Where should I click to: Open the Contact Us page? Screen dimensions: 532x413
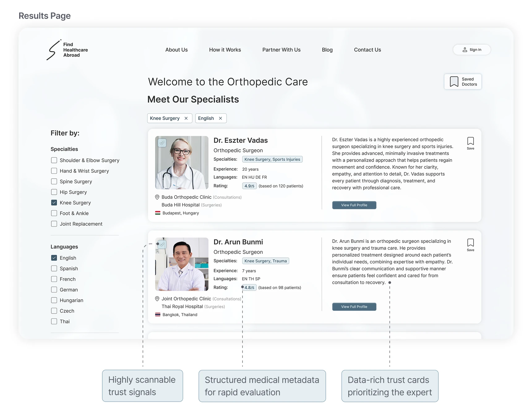click(x=367, y=50)
